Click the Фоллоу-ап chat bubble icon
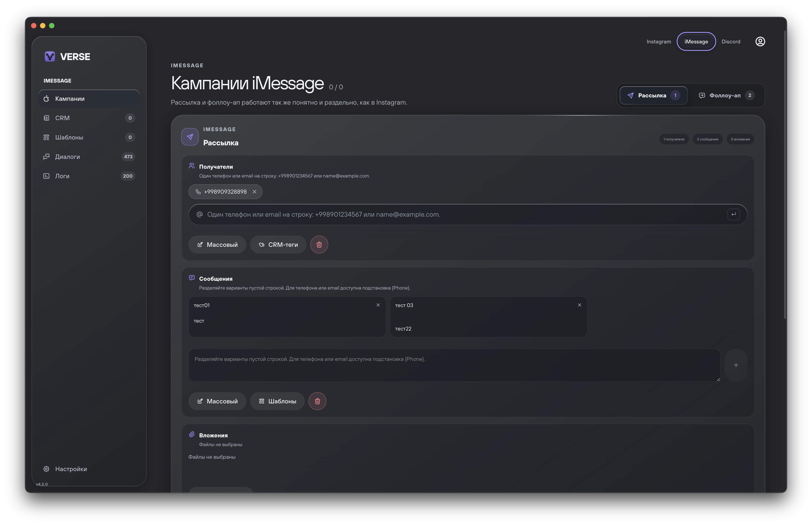Screen dimensions: 812x526 [x=701, y=95]
